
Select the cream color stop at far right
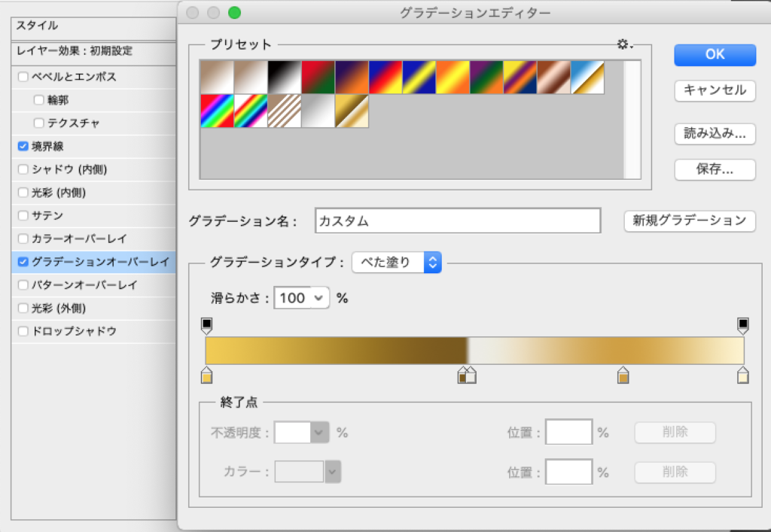click(x=743, y=375)
